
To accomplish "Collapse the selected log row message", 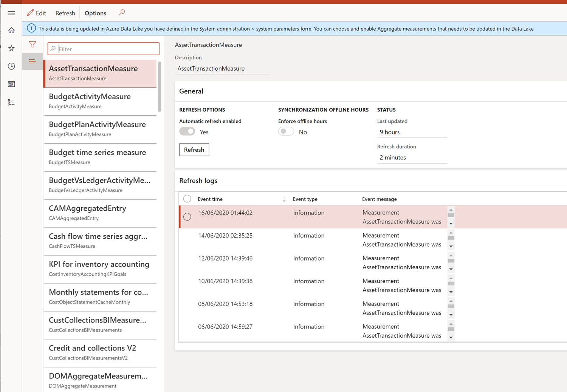I will pyautogui.click(x=451, y=211).
